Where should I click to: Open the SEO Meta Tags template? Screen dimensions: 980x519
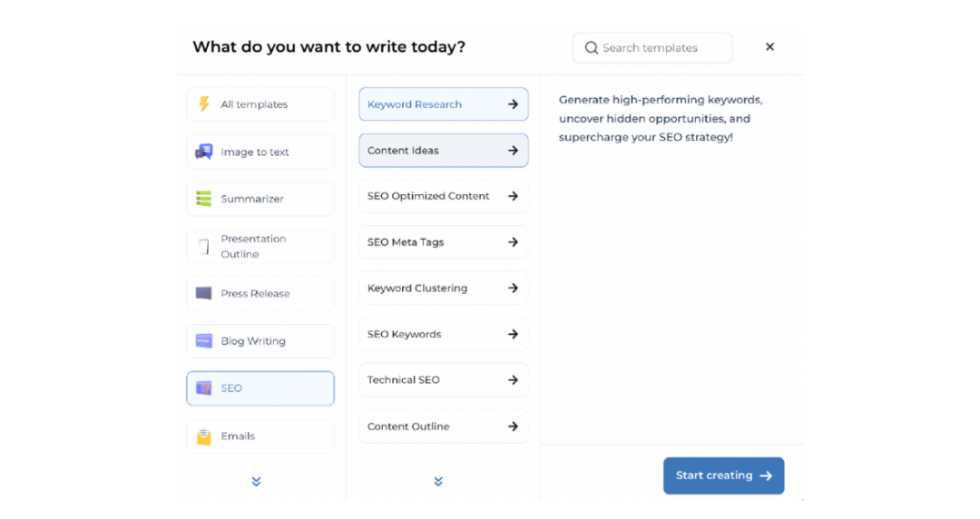(443, 242)
